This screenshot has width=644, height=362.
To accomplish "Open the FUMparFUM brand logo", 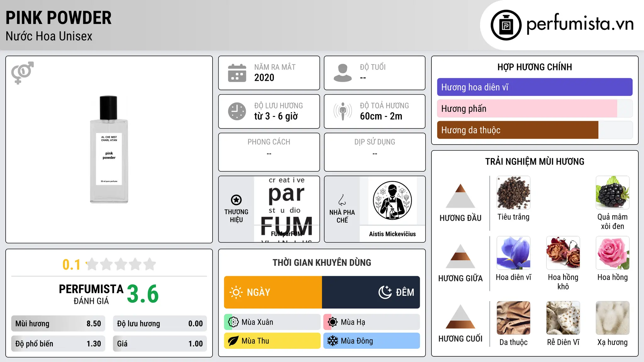I will 286,209.
